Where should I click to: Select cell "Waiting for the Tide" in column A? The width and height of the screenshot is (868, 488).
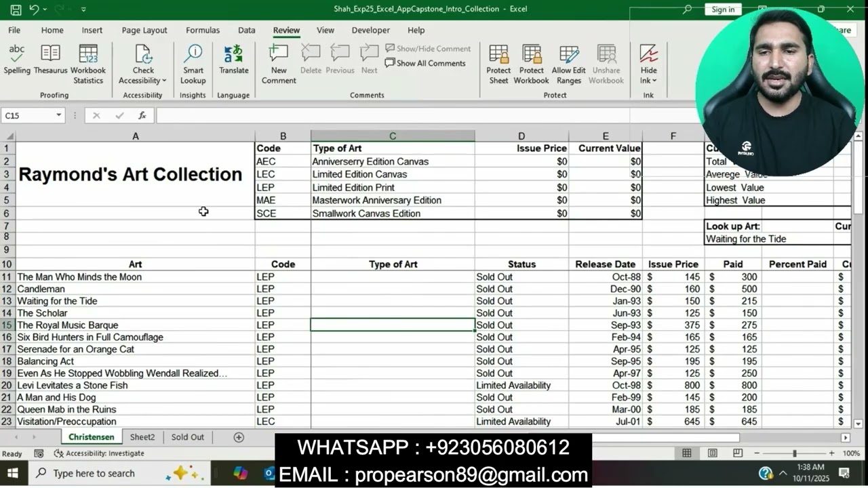tap(135, 301)
